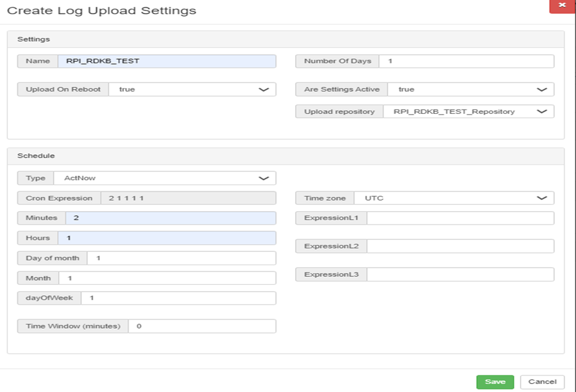Viewport: 576px width, 392px height.
Task: Close the Create Log Upload Settings dialog
Action: pyautogui.click(x=561, y=6)
